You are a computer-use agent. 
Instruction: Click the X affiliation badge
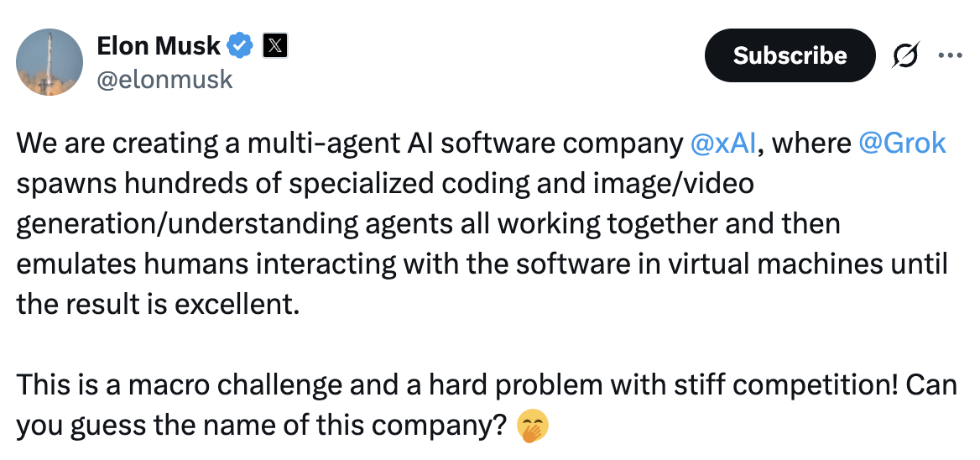point(275,45)
